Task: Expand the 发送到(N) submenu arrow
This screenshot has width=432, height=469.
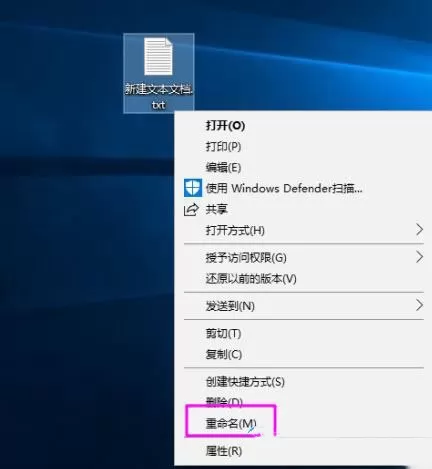Action: coord(420,305)
